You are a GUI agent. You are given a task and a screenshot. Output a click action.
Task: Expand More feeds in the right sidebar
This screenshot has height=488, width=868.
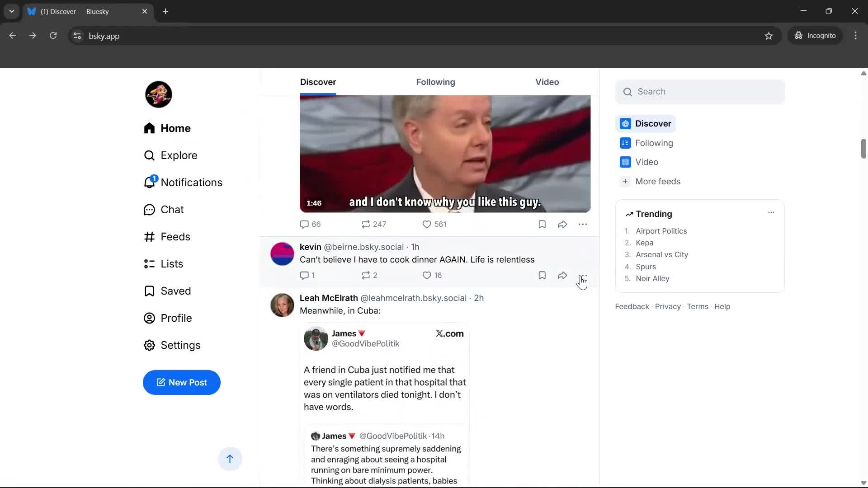(x=658, y=181)
